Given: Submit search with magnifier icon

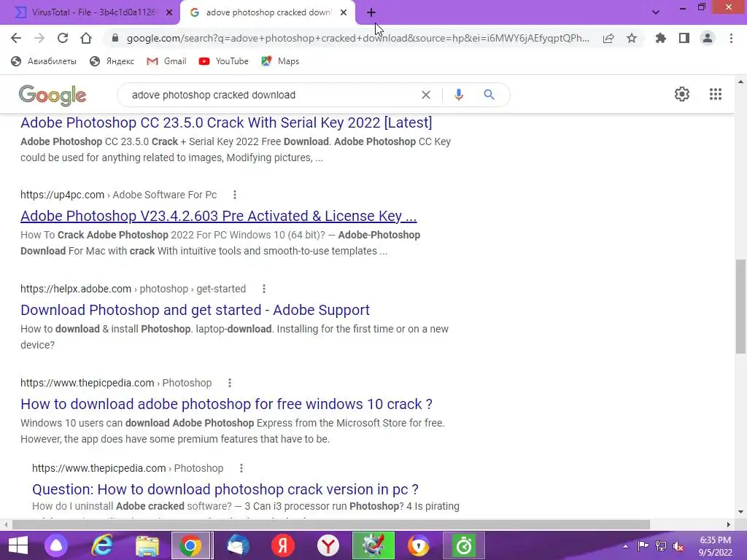Looking at the screenshot, I should point(489,95).
